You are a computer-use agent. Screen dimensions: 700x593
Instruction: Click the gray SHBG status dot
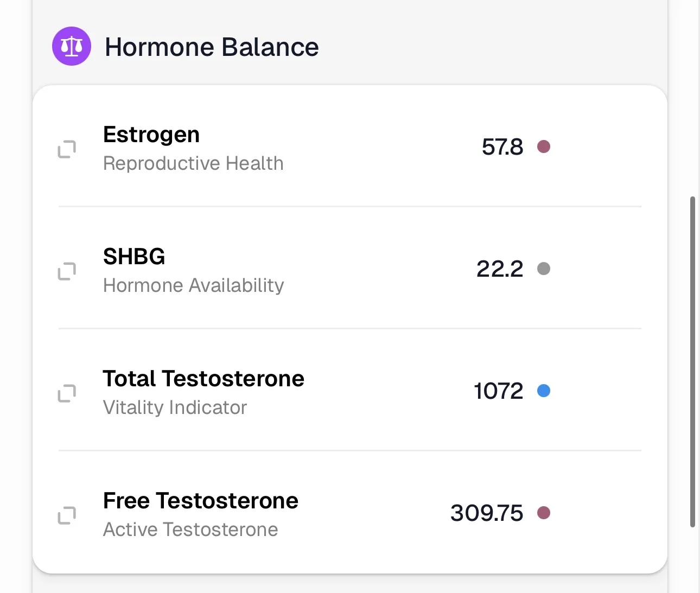click(x=544, y=269)
